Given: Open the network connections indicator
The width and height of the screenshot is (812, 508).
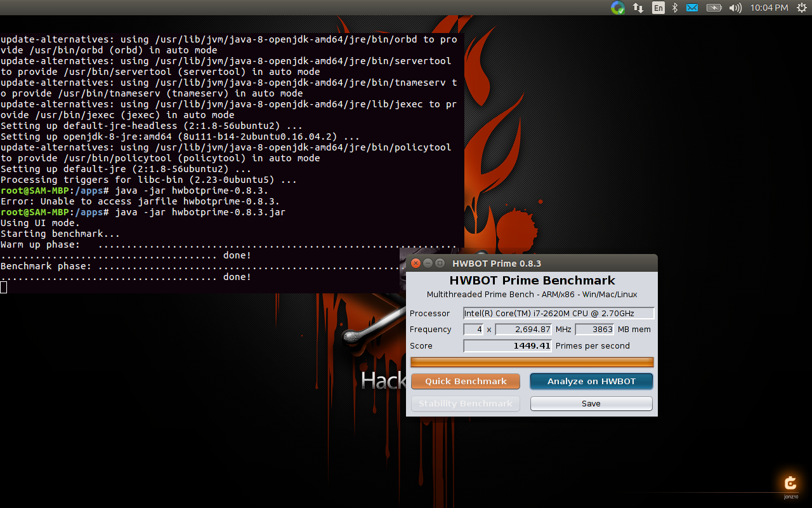Looking at the screenshot, I should (x=638, y=8).
